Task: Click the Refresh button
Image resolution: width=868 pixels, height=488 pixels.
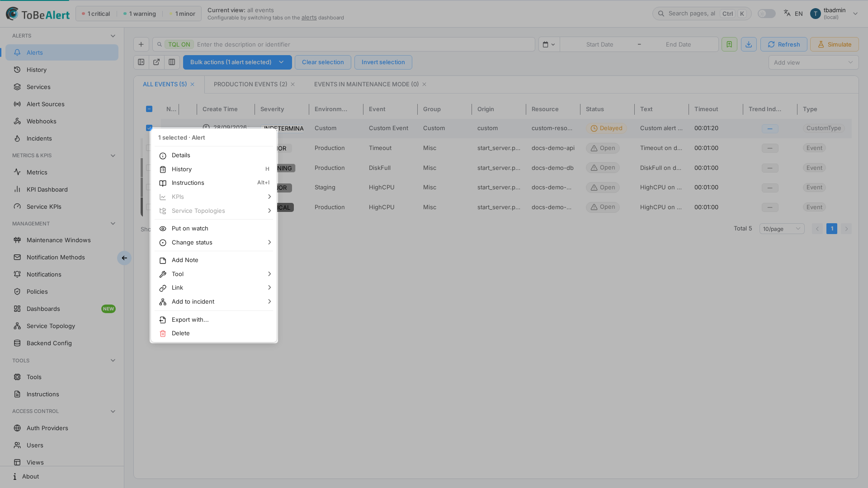Action: click(783, 44)
